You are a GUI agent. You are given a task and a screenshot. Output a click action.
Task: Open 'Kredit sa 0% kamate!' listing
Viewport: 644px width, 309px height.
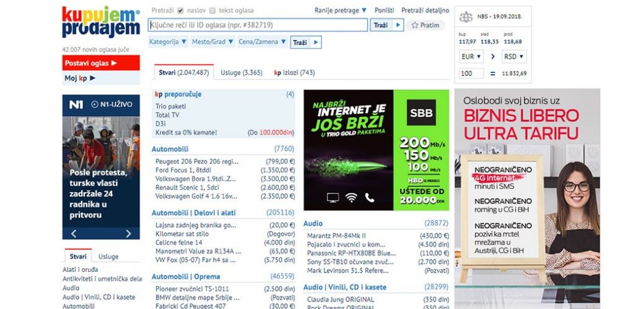[186, 133]
